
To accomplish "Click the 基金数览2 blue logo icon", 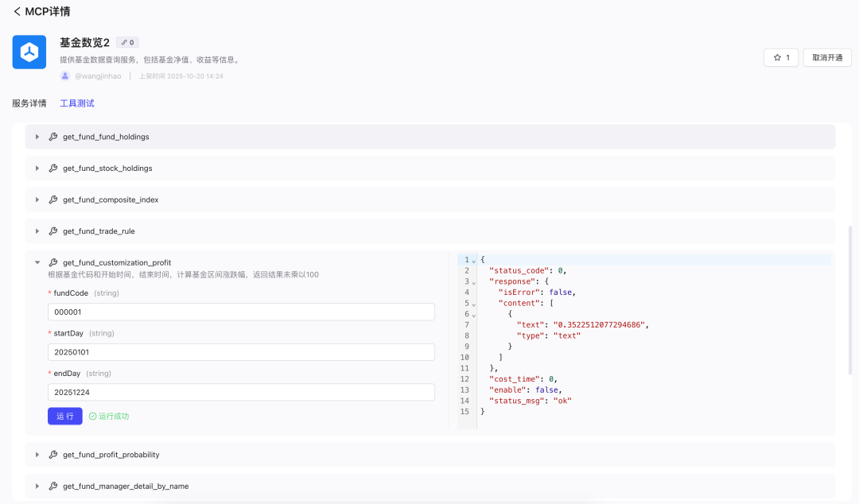I will point(29,52).
